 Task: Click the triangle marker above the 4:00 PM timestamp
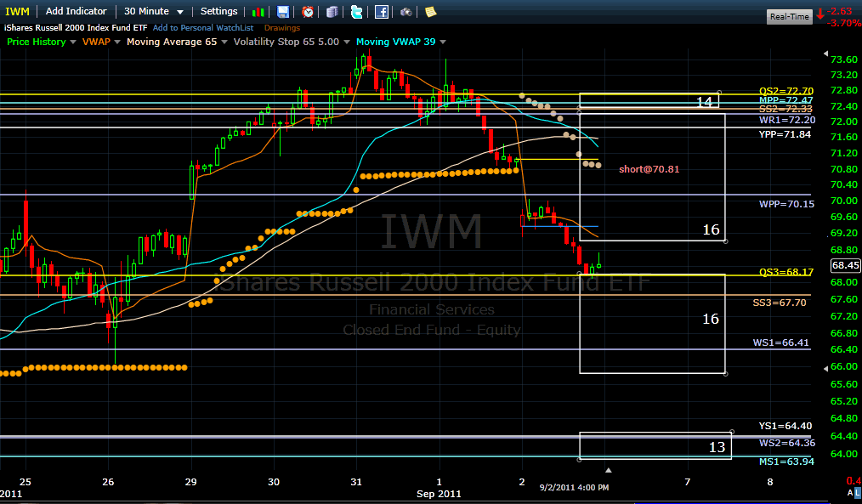point(608,470)
